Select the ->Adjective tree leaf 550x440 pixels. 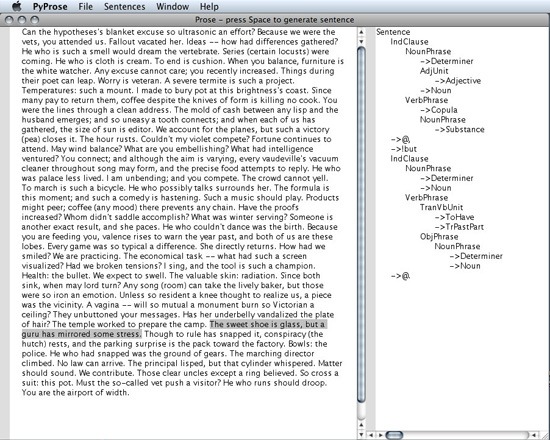(x=458, y=81)
